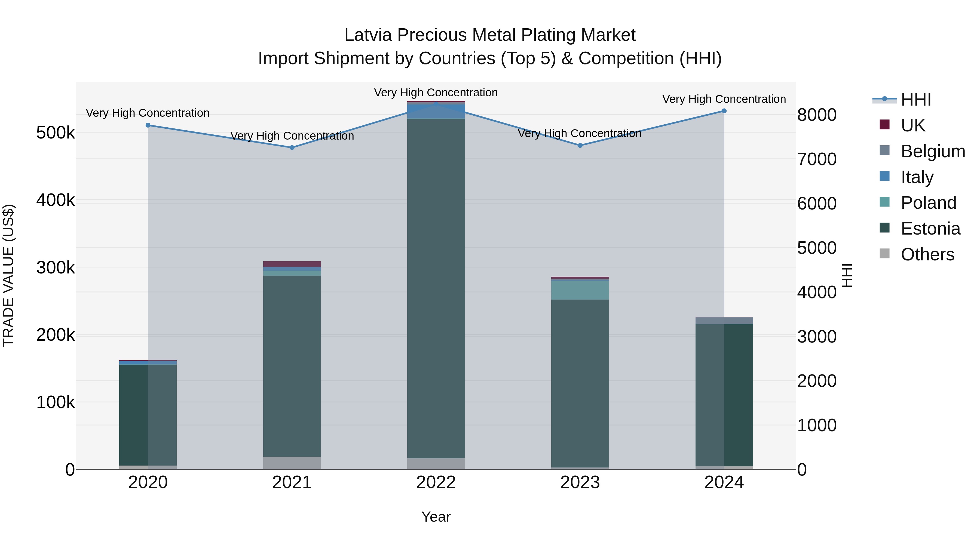Click the HHI line marker for 2024
The width and height of the screenshot is (980, 551).
(x=724, y=111)
